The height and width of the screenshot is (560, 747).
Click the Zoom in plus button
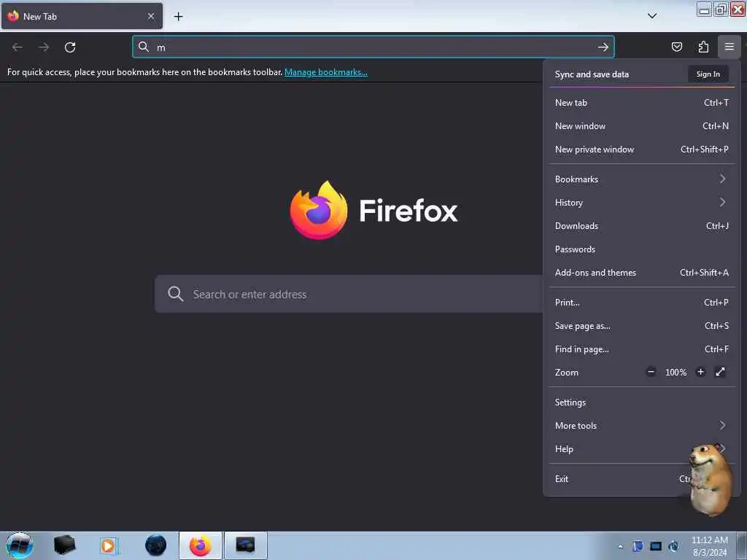pos(700,372)
